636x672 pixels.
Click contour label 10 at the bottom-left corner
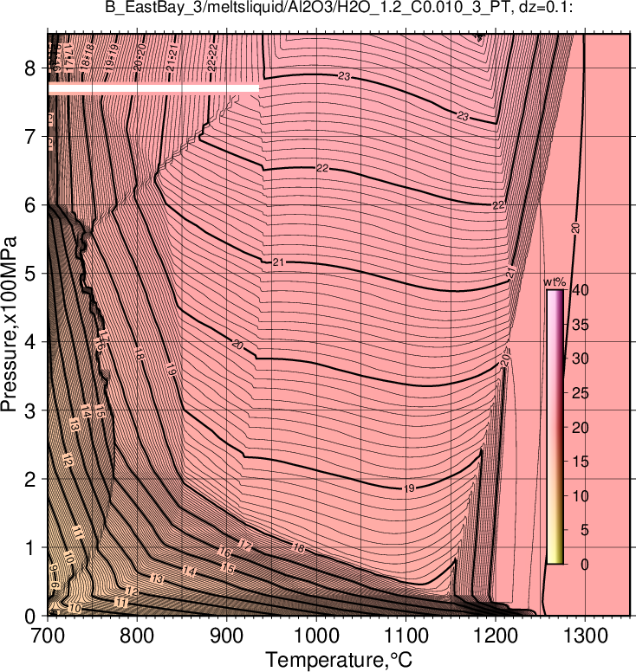(x=75, y=608)
